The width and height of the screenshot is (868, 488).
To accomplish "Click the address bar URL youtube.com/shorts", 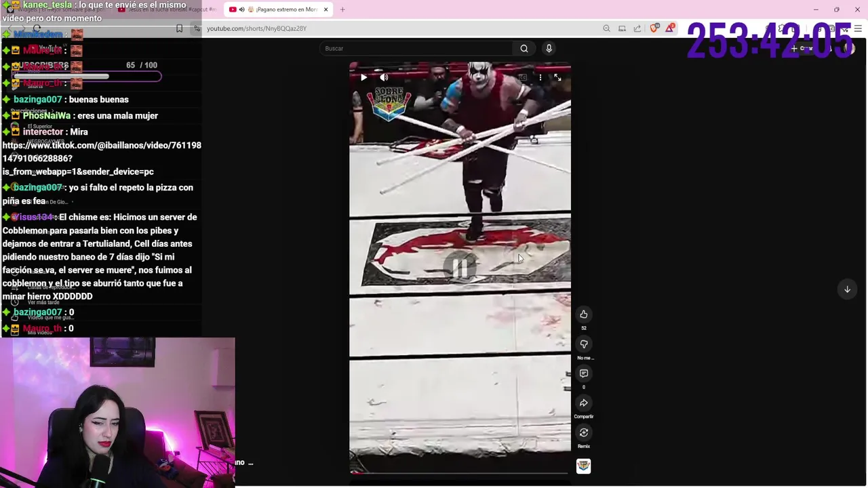I will 256,28.
